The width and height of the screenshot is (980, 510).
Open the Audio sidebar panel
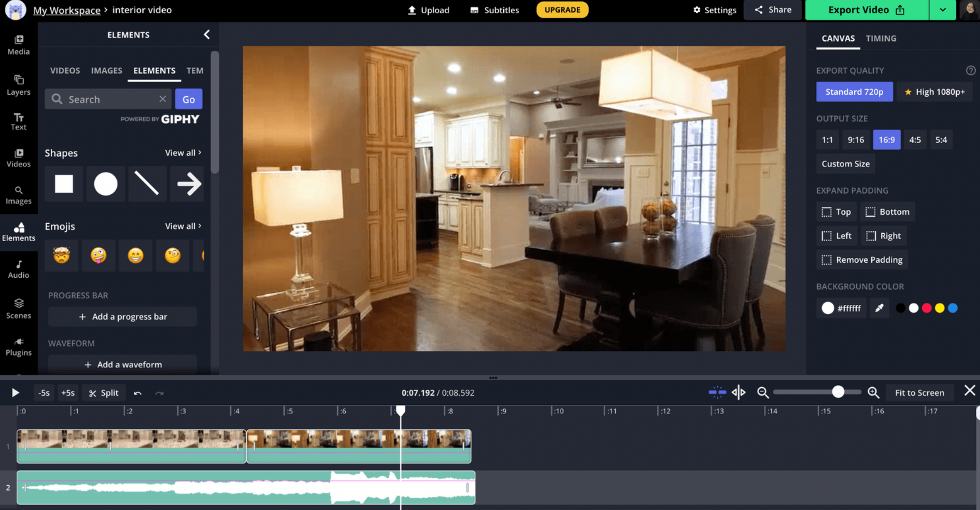pyautogui.click(x=18, y=269)
